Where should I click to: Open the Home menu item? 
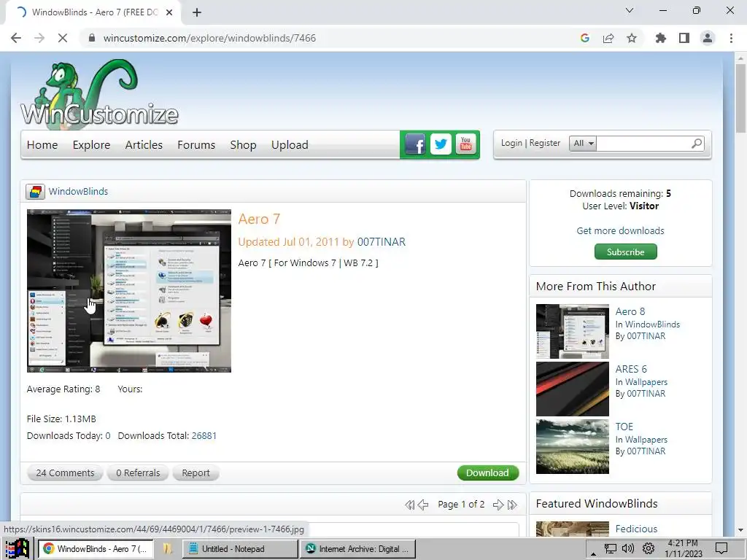[x=42, y=145]
